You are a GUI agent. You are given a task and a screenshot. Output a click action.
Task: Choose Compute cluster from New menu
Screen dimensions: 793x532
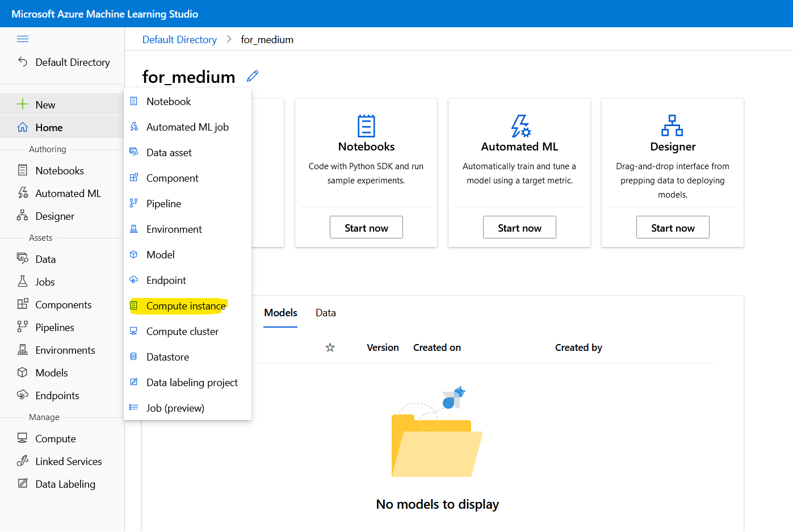187,331
